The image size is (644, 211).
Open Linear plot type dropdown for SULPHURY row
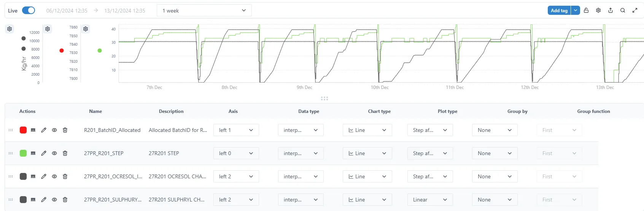coord(430,200)
